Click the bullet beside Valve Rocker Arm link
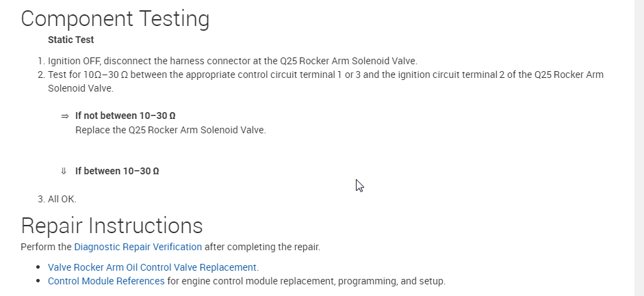Image resolution: width=644 pixels, height=296 pixels. [38, 268]
